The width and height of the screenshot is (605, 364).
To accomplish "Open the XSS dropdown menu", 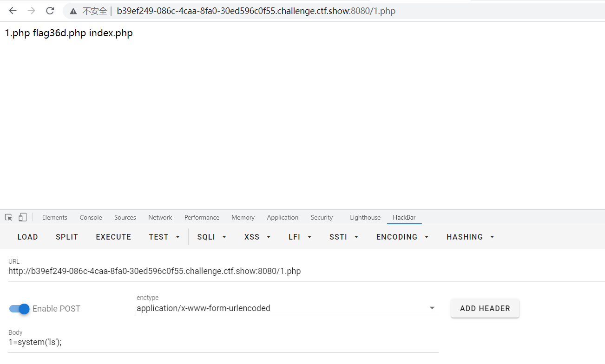I will (258, 237).
